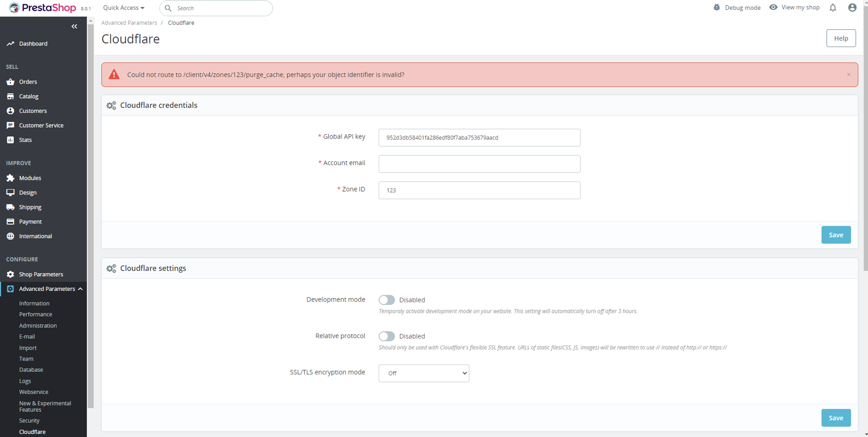Click the main page scrollbar
The image size is (868, 437).
(865, 139)
